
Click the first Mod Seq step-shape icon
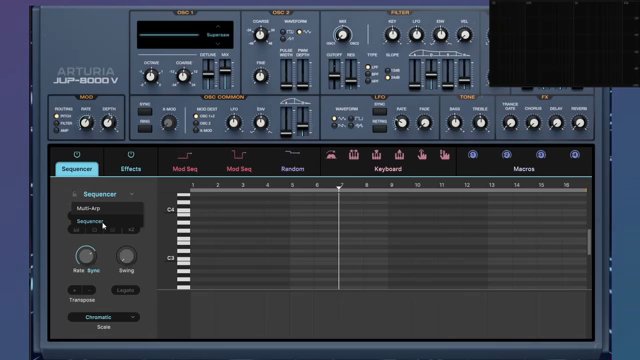click(x=184, y=155)
